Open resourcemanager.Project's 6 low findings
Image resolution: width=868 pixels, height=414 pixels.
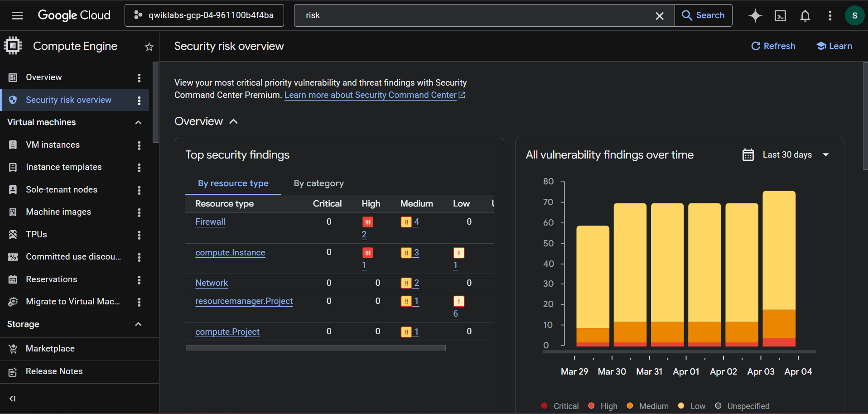(x=455, y=314)
